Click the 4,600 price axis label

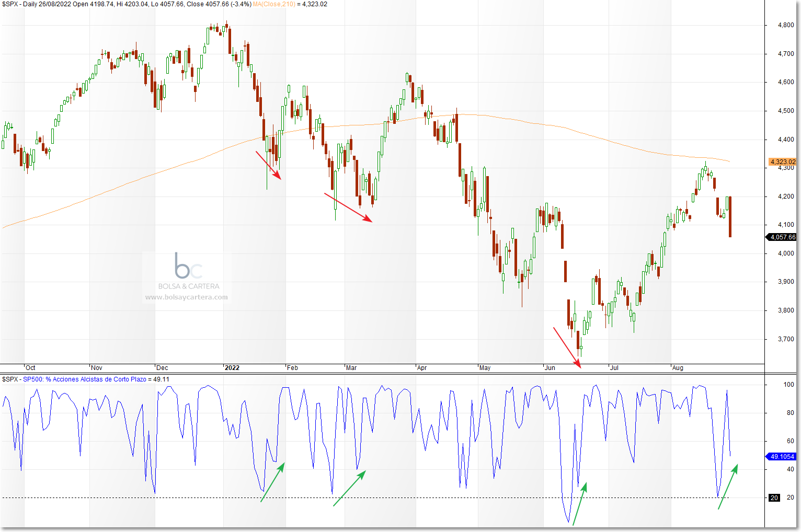(x=786, y=82)
